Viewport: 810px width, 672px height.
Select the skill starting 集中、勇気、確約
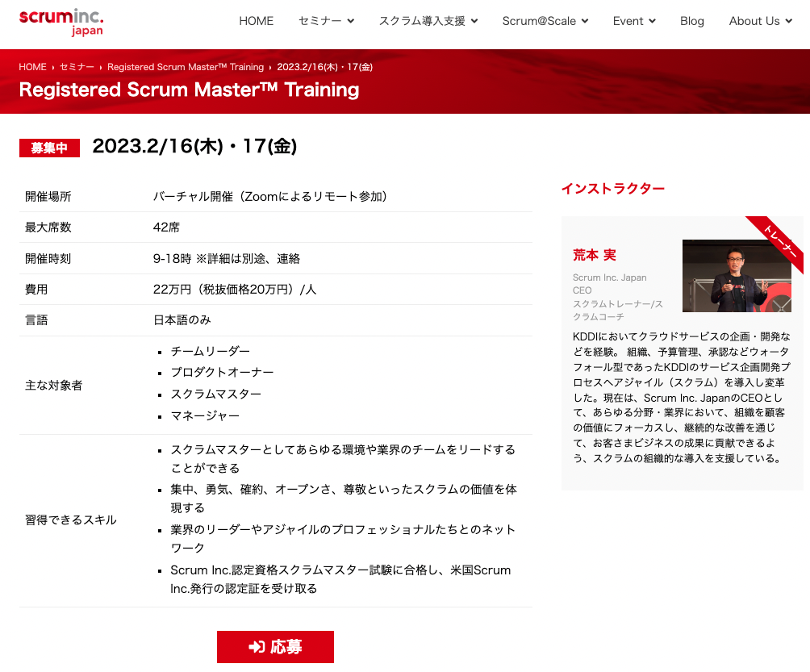tap(344, 499)
